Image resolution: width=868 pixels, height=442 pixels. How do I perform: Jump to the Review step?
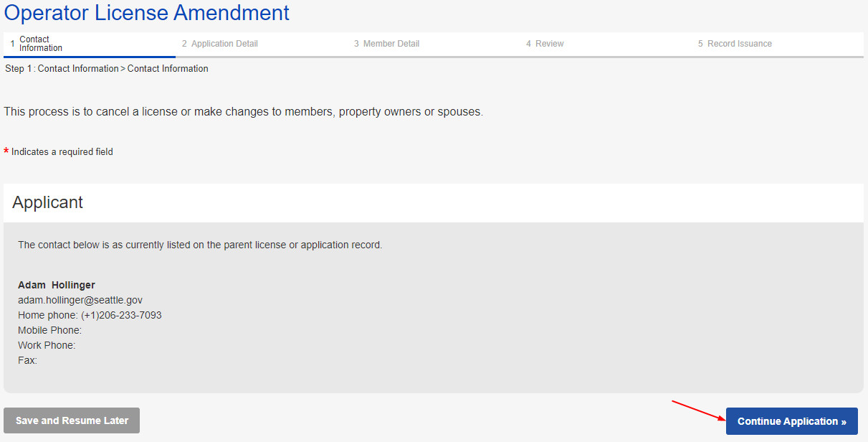[549, 44]
